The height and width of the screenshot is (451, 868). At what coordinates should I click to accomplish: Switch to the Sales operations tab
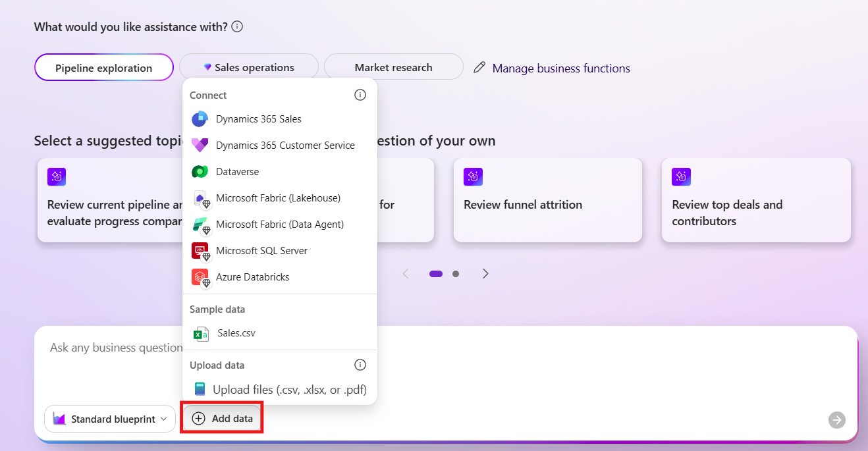249,68
